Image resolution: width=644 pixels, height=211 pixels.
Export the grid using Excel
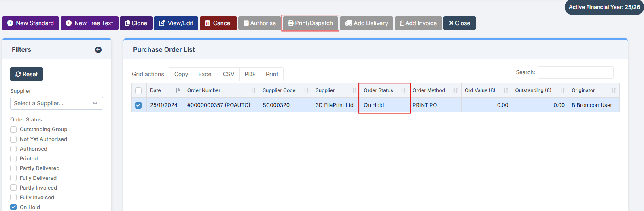coord(205,74)
